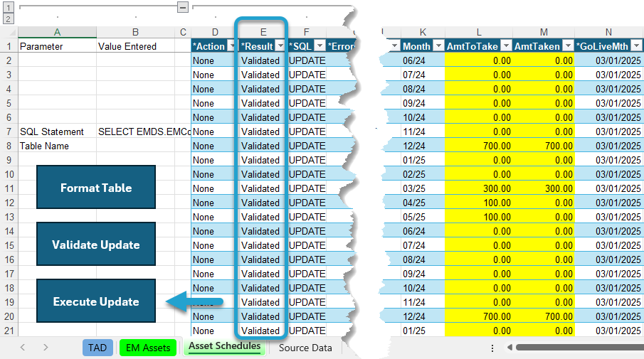Click horizontal scrollbar left arrow
This screenshot has width=644, height=359.
(x=510, y=348)
